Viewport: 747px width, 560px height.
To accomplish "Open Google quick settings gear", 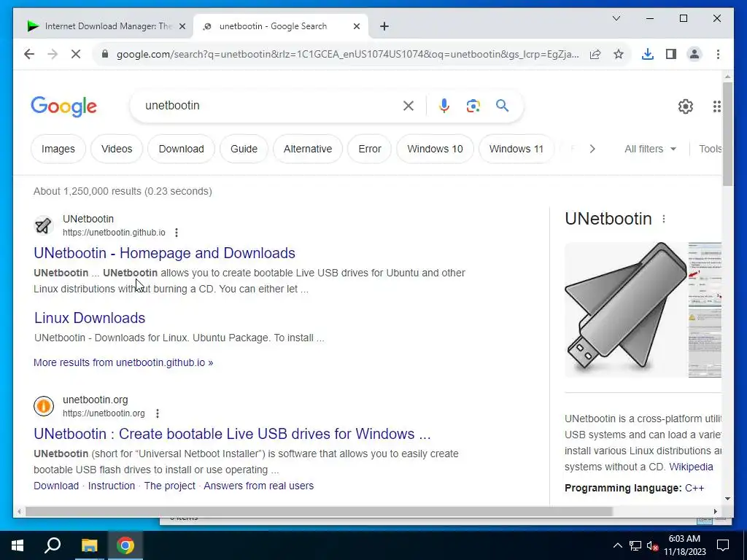I will [686, 106].
